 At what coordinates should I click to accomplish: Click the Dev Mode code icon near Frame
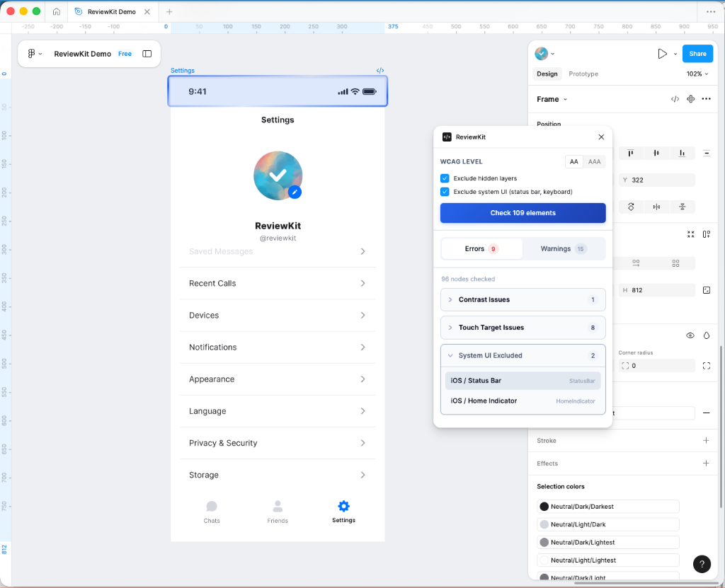coord(674,99)
